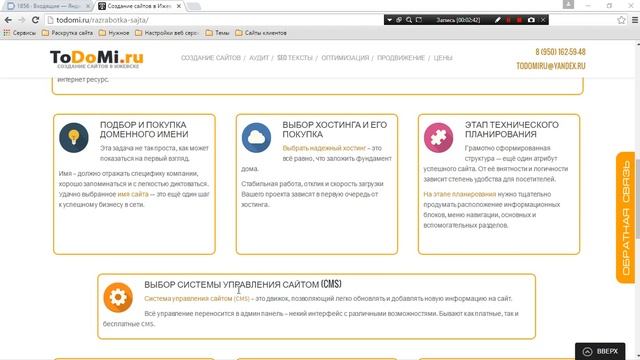
Task: Take a screenshot with the recorder camera icon
Action: 531,20
